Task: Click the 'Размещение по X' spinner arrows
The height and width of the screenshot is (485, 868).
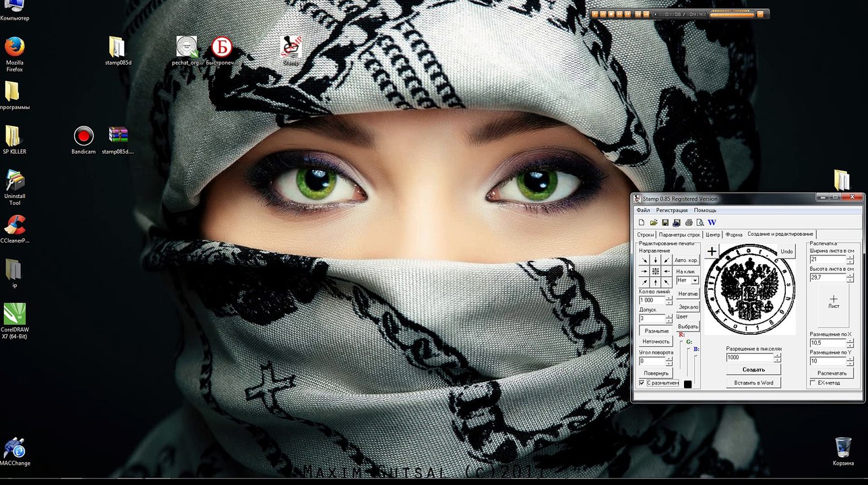Action: [850, 343]
